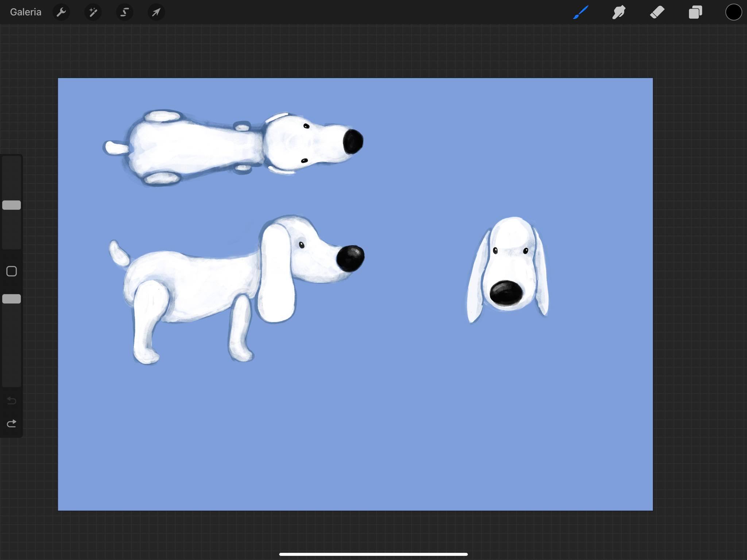Screen dimensions: 747x560
Task: Tap the side-view dog's black nose
Action: (350, 258)
